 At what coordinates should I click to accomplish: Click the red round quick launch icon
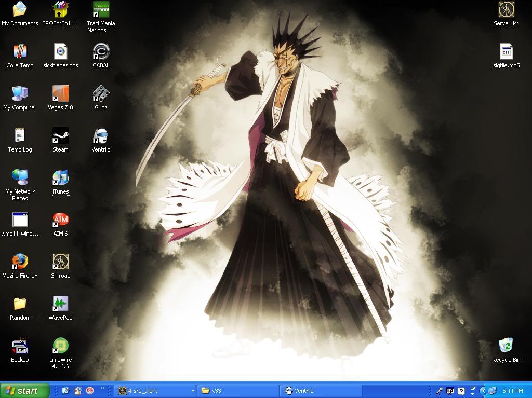(90, 391)
